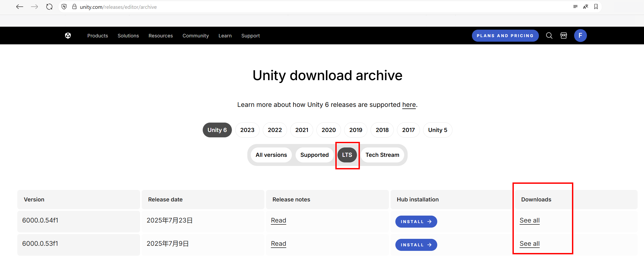Select the Unity 5 version tab
This screenshot has width=644, height=257.
tap(438, 130)
